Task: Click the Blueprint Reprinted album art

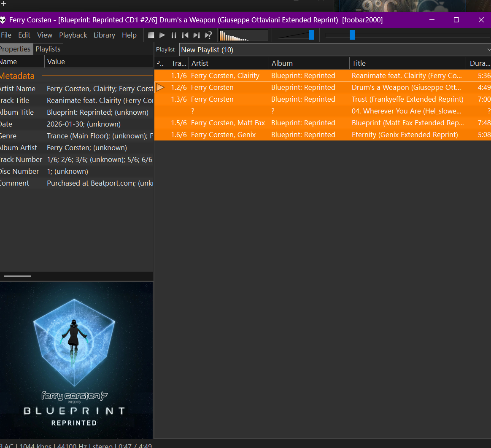Action: 76,360
